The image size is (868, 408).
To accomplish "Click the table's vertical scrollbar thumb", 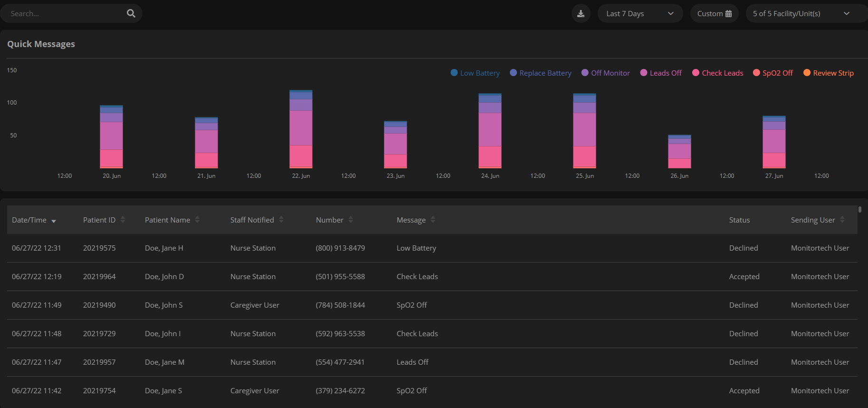I will (x=860, y=209).
